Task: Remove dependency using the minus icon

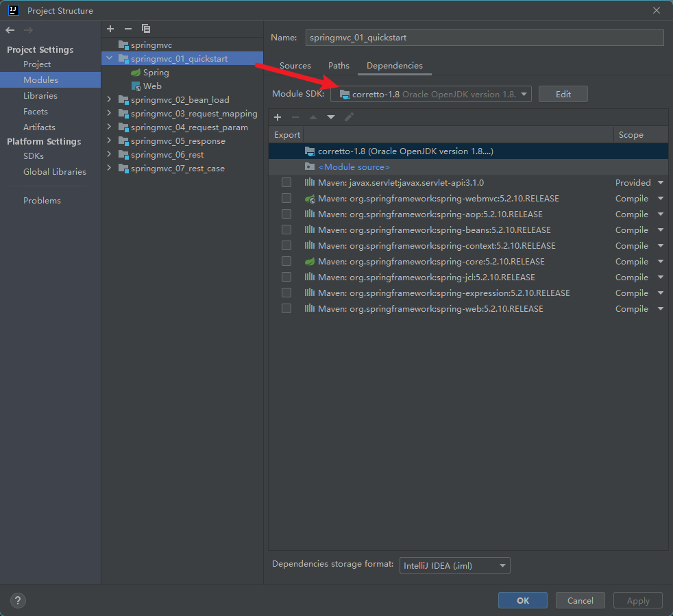Action: coord(295,117)
